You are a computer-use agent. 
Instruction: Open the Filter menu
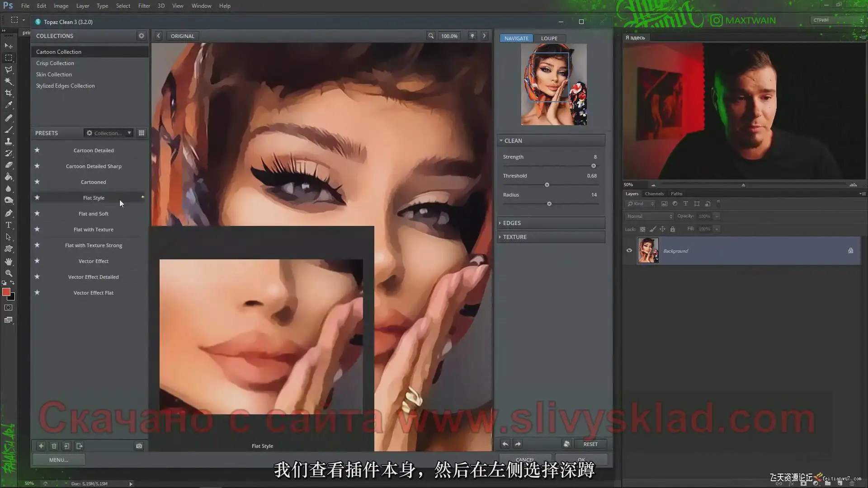[x=144, y=6]
